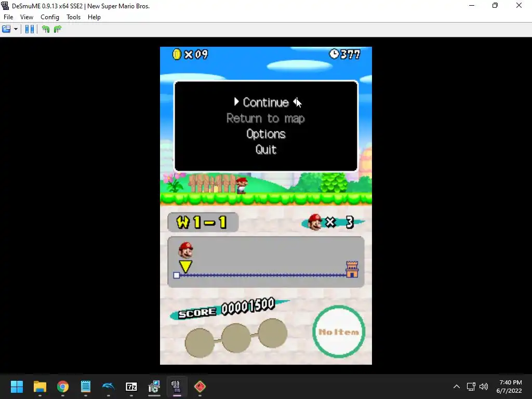Click the rotate screen left icon

(x=46, y=29)
